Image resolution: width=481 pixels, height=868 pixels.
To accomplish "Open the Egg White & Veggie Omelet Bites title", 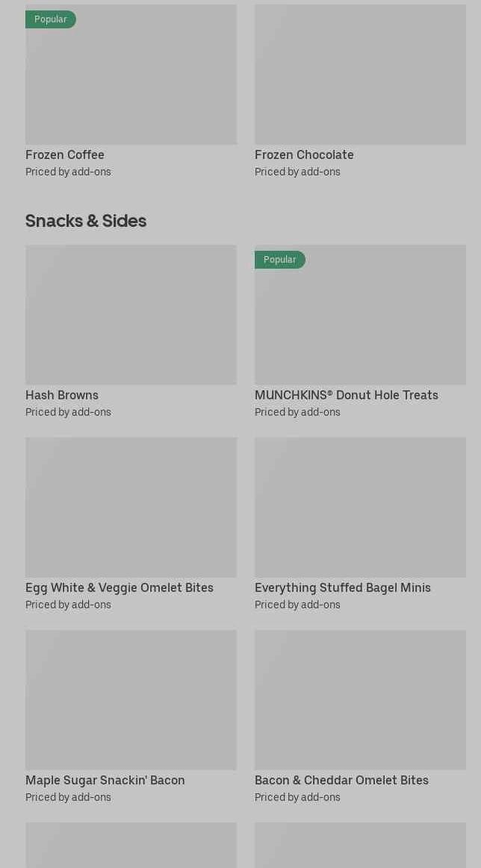I will [120, 587].
